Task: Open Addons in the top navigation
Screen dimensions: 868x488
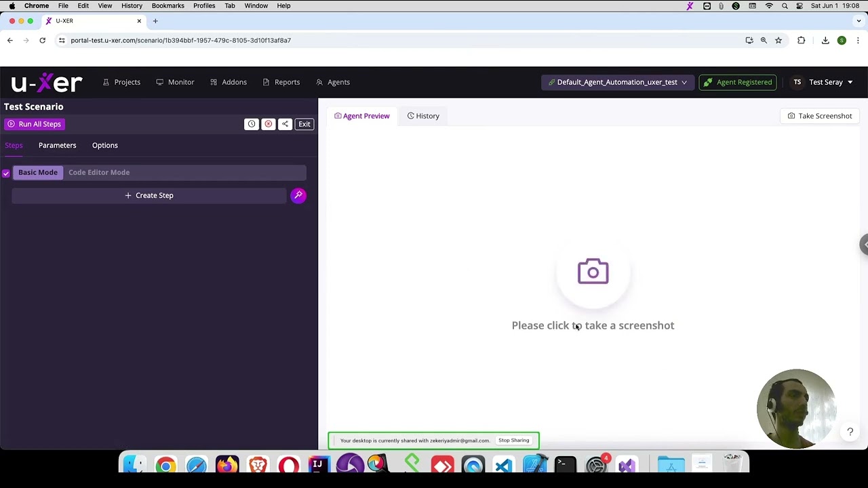Action: pyautogui.click(x=229, y=82)
